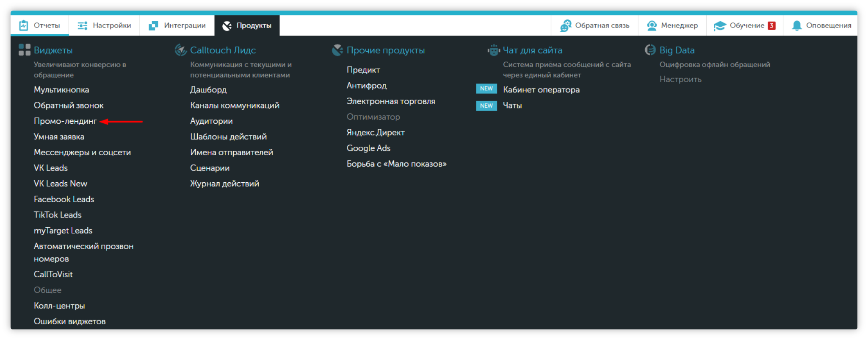Click Настроить under Big Data
This screenshot has height=340, width=868.
click(x=680, y=79)
